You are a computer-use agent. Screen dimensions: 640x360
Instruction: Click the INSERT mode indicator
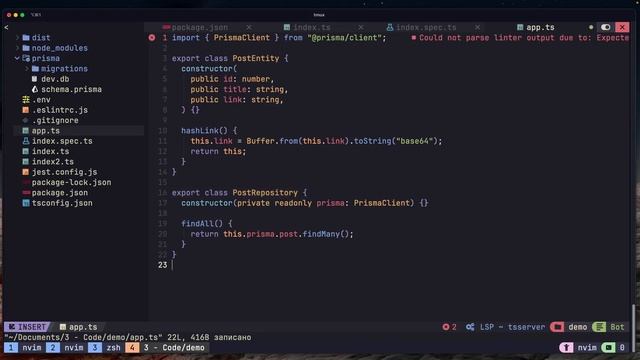coord(27,327)
